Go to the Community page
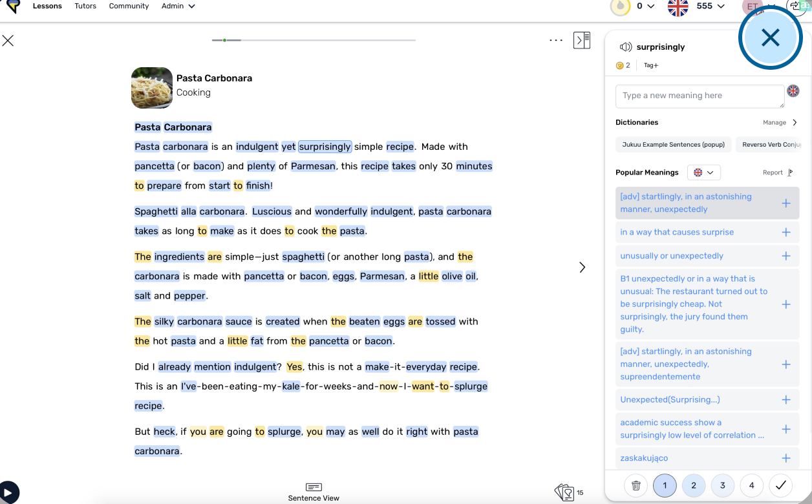 (129, 6)
